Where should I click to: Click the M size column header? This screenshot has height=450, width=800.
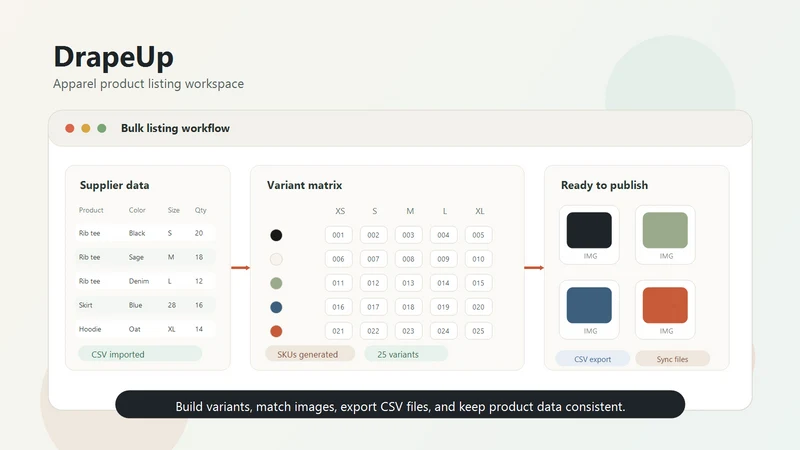[x=410, y=211]
